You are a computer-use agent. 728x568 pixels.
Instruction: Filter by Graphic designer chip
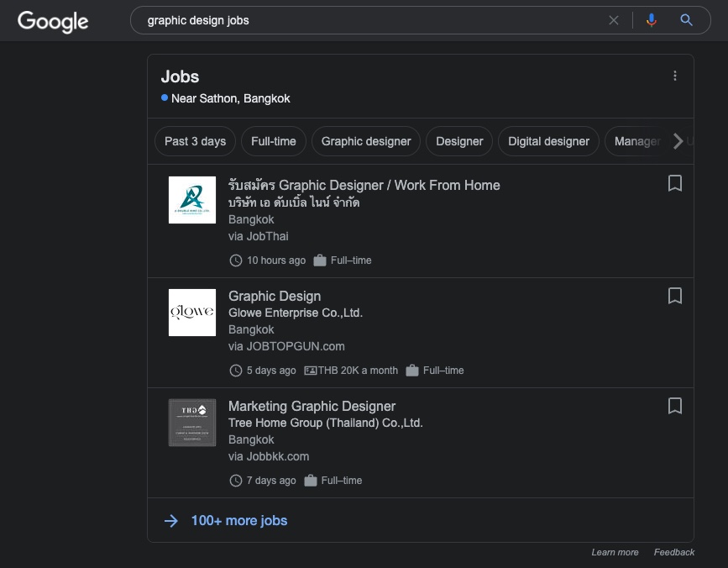(x=366, y=141)
